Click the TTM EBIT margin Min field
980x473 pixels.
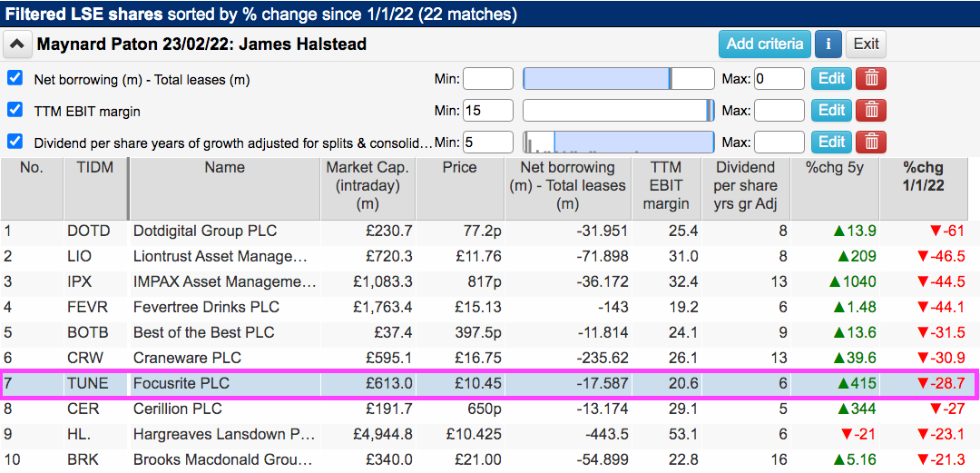coord(488,111)
